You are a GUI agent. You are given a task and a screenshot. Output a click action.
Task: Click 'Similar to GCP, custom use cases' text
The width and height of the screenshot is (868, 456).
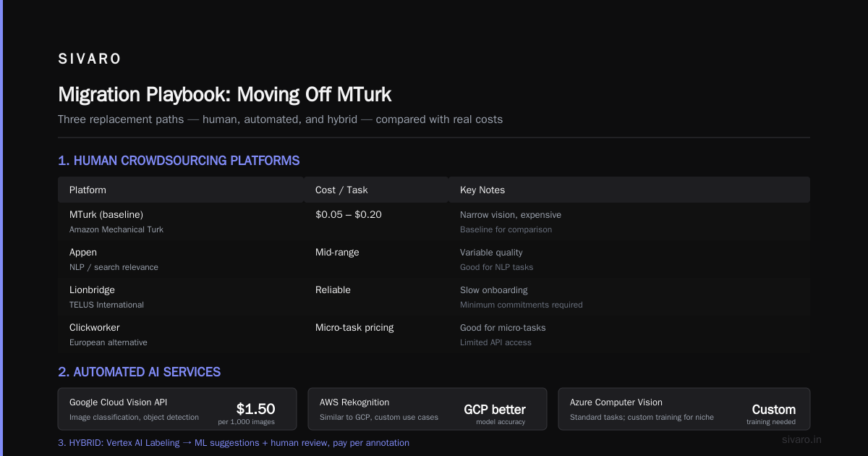[379, 417]
